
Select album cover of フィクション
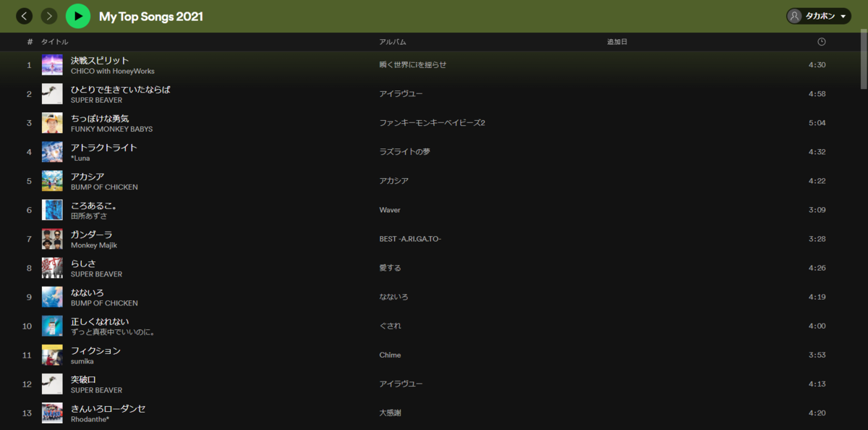tap(52, 355)
